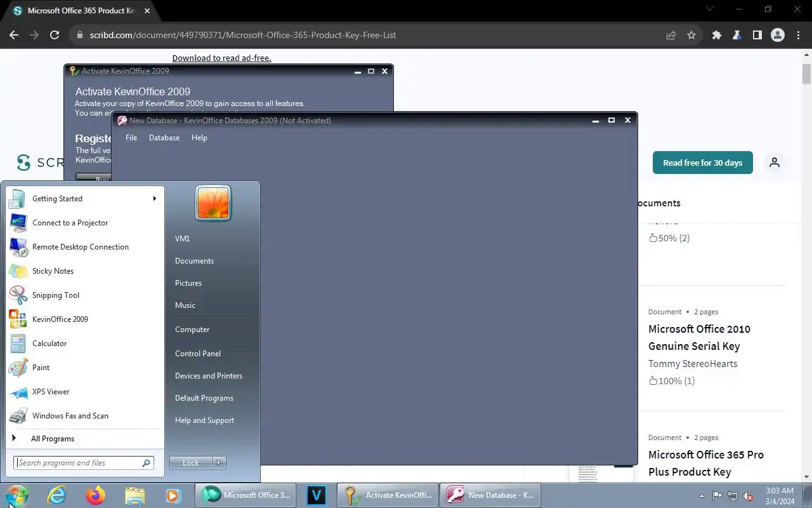Open Microsoft Office 365 Pro Plus Product Key

(705, 464)
